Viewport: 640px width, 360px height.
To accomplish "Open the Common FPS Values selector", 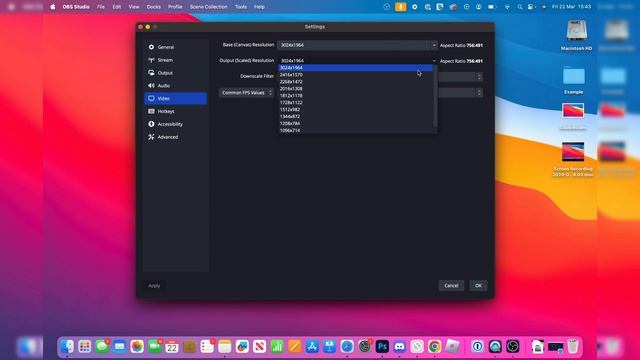I will tap(246, 93).
